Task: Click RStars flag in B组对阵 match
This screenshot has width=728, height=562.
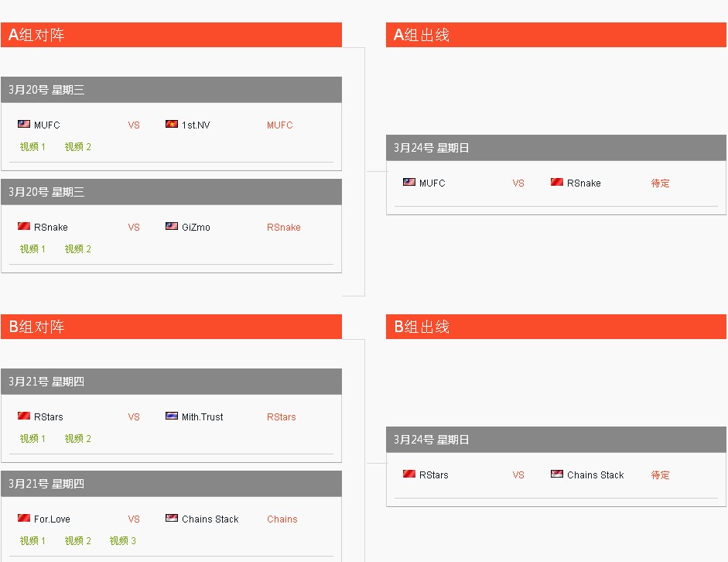Action: pyautogui.click(x=24, y=416)
